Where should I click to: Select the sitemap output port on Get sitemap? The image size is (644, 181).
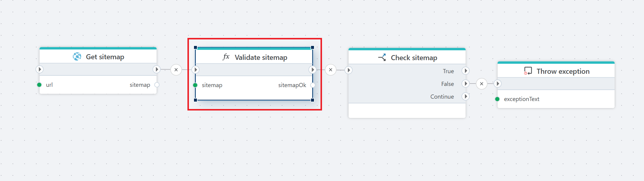[x=157, y=85]
